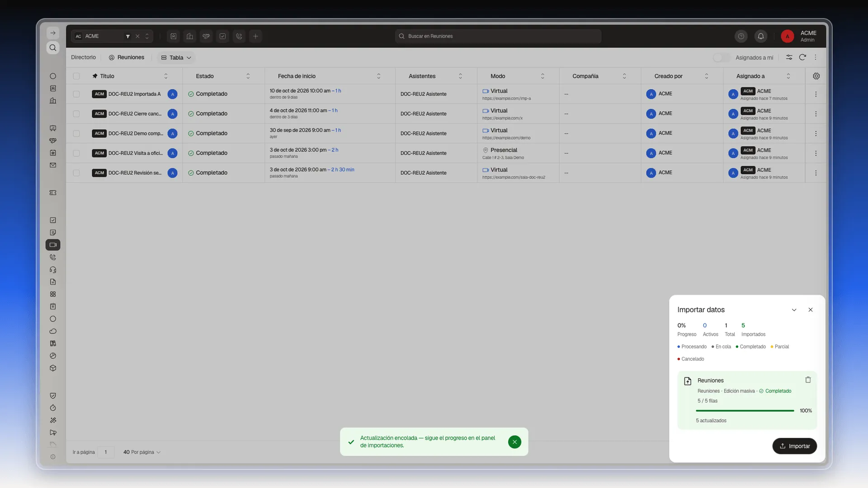This screenshot has height=488, width=868.
Task: Open the Tabla view dropdown
Action: click(x=176, y=57)
